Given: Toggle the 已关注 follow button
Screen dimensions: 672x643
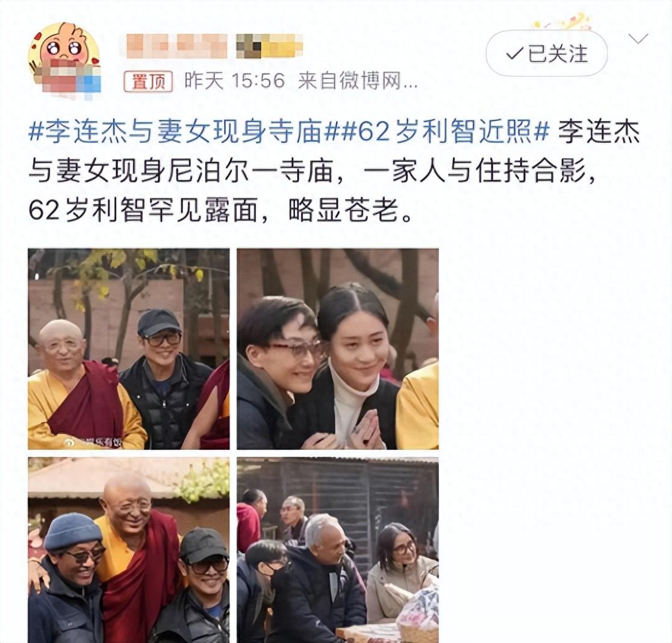Looking at the screenshot, I should 546,54.
